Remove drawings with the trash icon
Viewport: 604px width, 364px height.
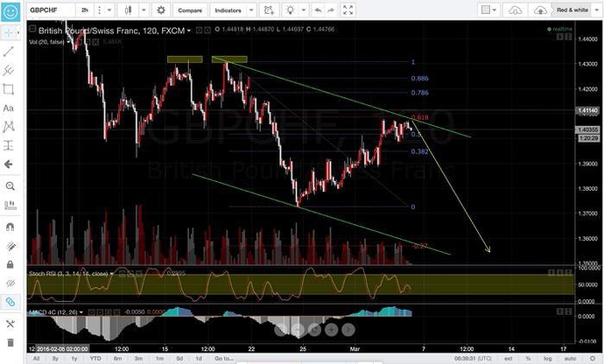(x=10, y=342)
